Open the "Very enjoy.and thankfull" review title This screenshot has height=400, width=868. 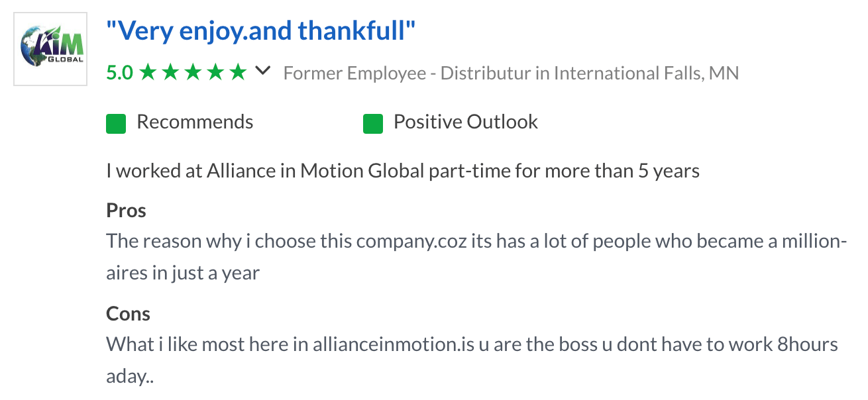pyautogui.click(x=261, y=30)
